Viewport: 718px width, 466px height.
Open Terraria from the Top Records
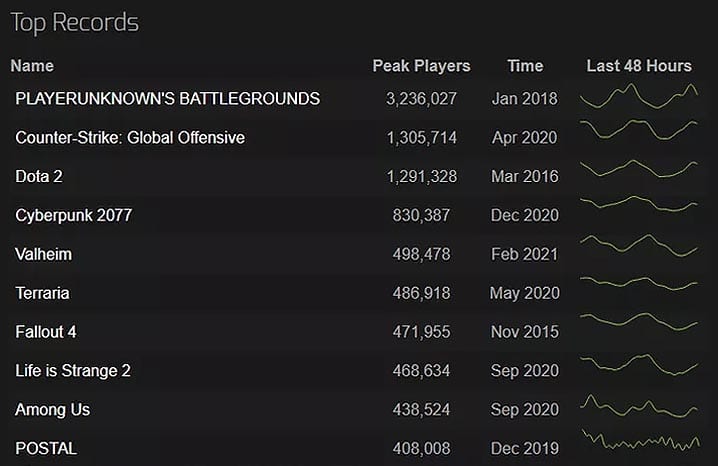[42, 293]
